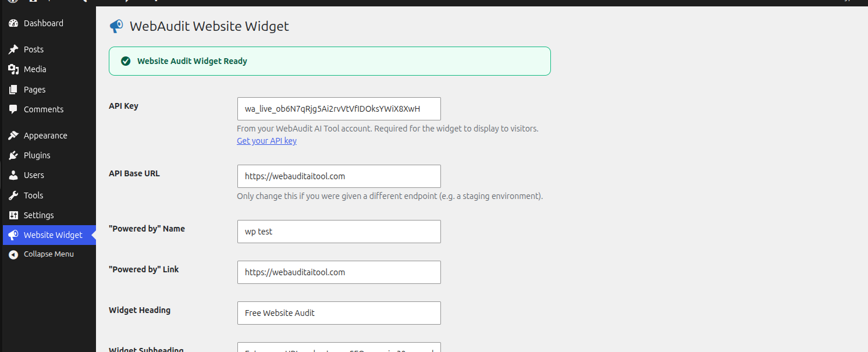Click the 'Website Audit Widget Ready' notice text
Screen dimensions: 868x352
point(192,61)
